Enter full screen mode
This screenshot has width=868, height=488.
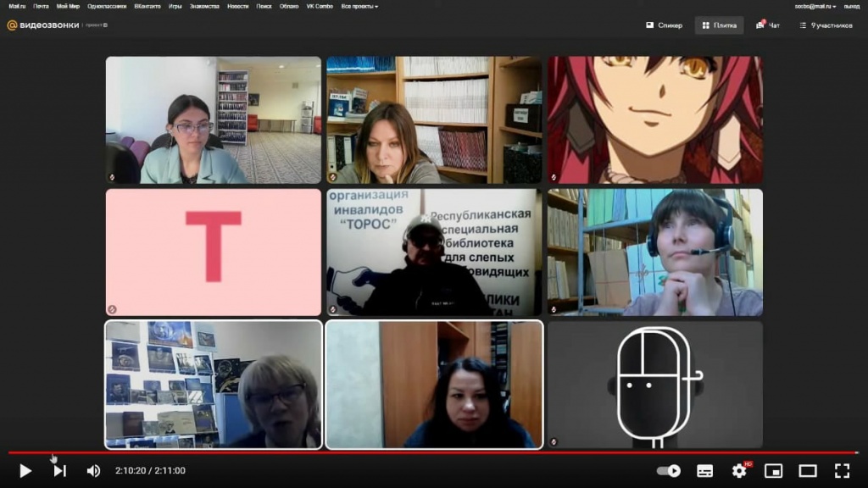(842, 470)
